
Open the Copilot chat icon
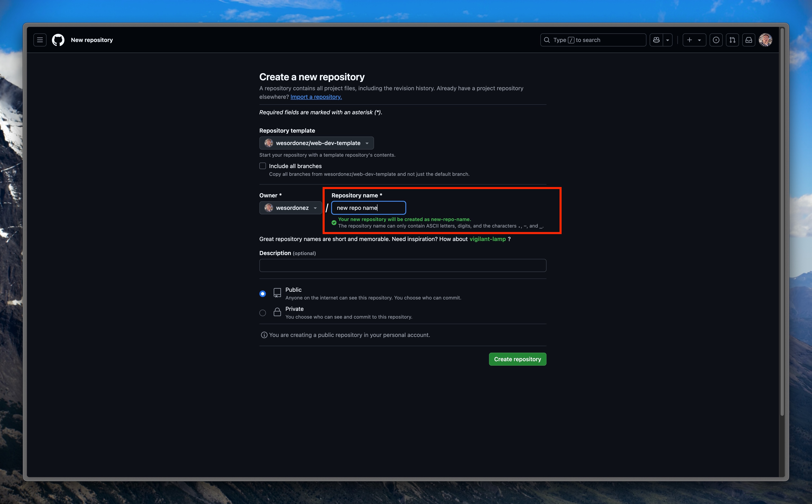(x=656, y=40)
